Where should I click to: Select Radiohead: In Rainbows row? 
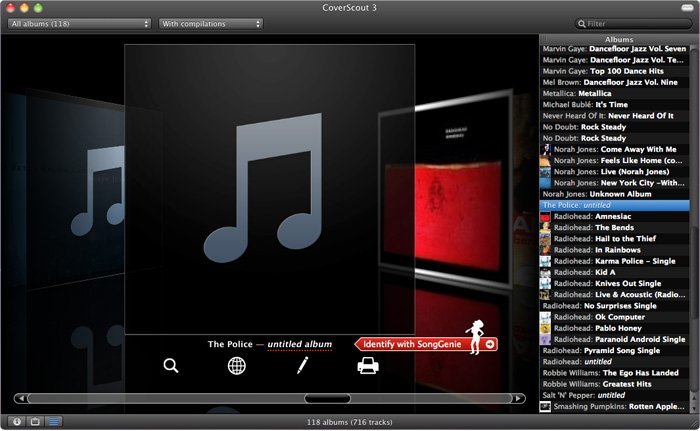(614, 250)
